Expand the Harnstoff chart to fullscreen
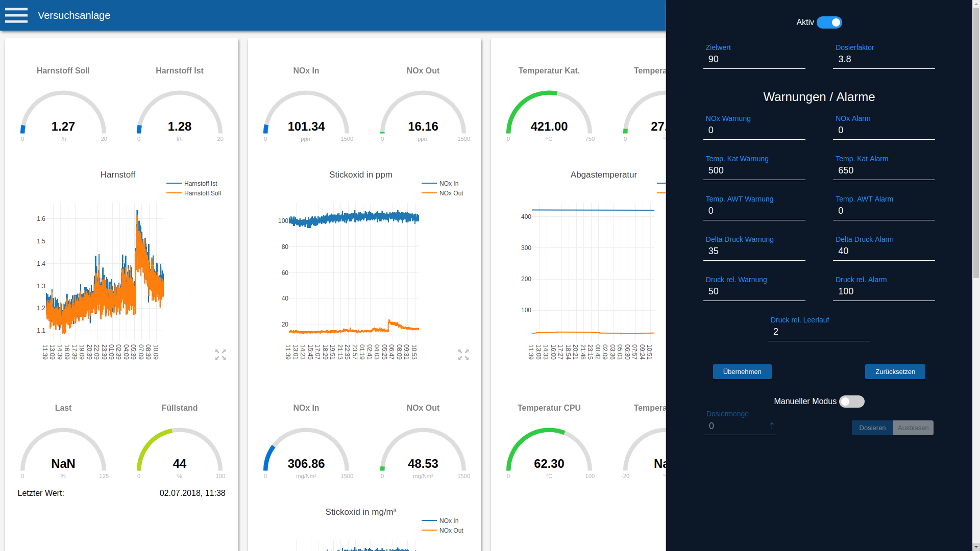 220,355
